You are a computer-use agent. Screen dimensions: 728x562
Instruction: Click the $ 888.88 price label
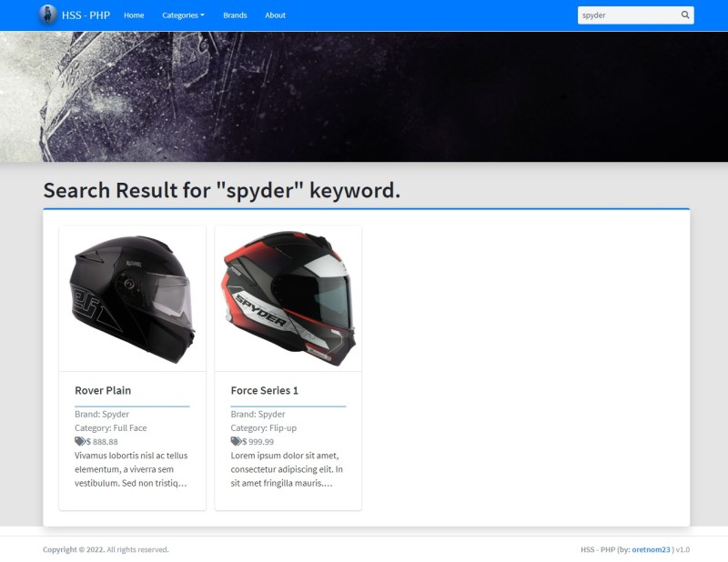[x=102, y=442]
